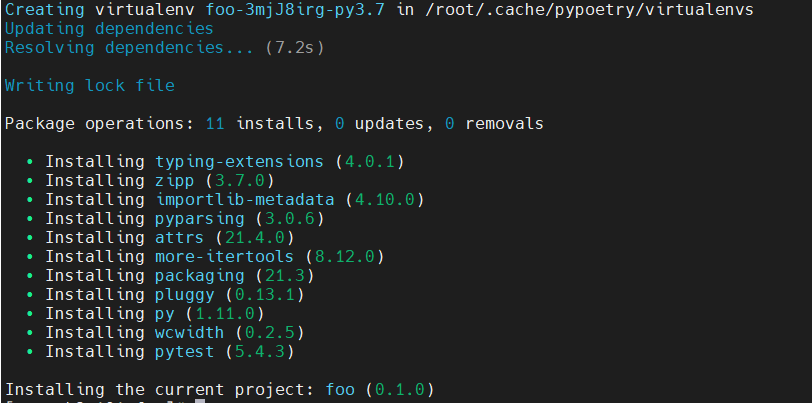Click the pytest package name
The height and width of the screenshot is (403, 812).
pyautogui.click(x=185, y=351)
